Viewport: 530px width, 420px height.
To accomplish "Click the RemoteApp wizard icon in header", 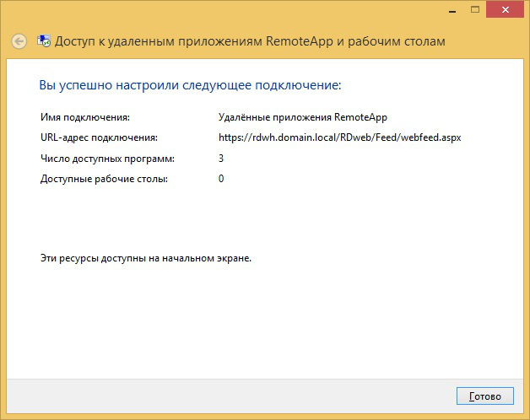I will 43,41.
